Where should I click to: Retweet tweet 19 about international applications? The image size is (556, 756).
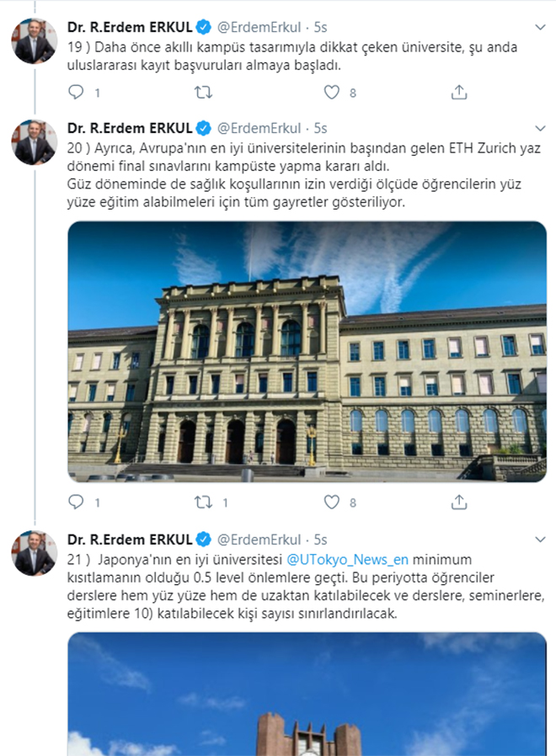tap(203, 92)
